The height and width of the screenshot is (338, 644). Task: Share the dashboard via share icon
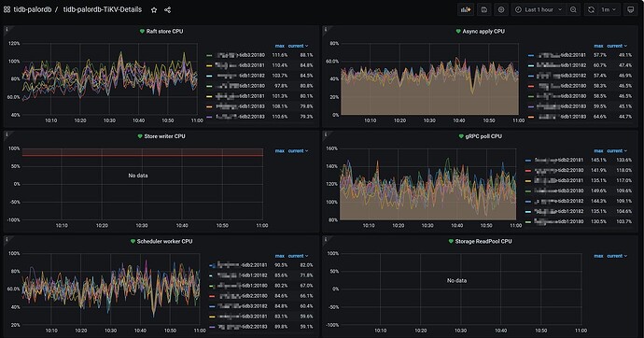[x=168, y=10]
